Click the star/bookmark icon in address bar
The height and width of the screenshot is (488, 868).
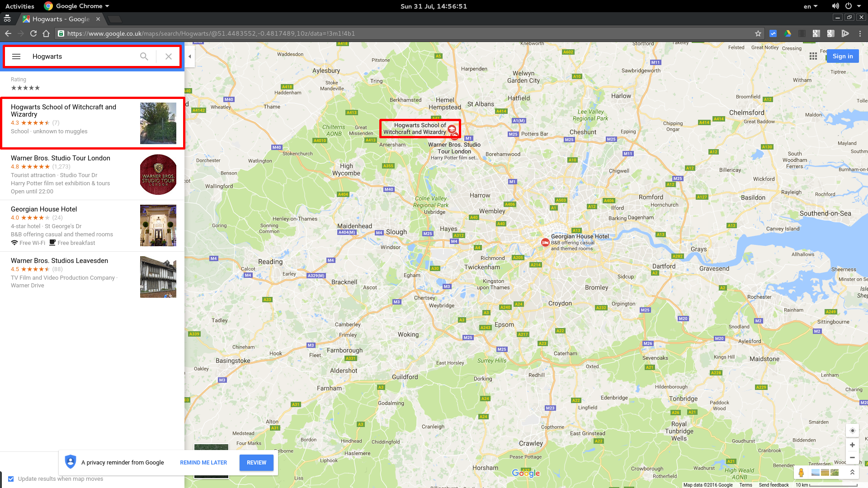point(758,33)
